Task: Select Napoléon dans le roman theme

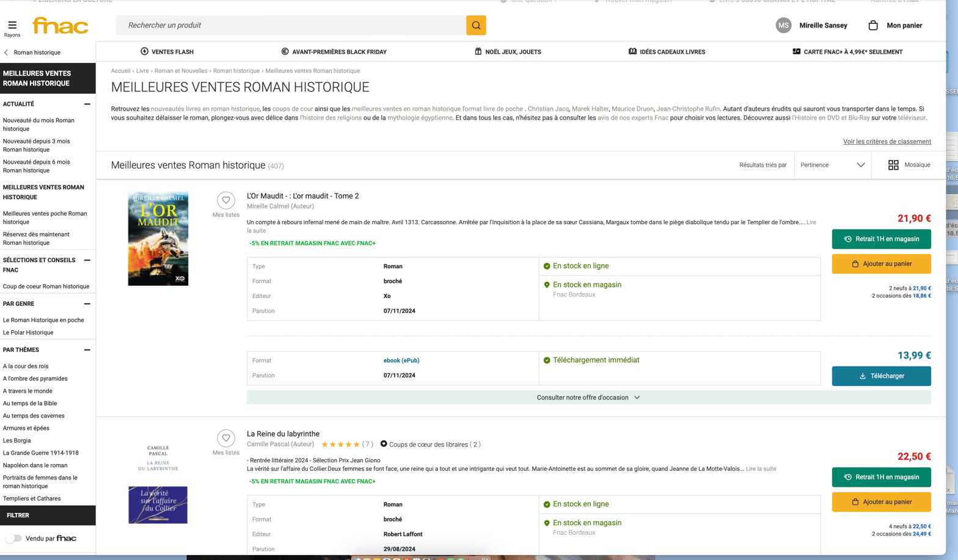Action: (x=35, y=465)
